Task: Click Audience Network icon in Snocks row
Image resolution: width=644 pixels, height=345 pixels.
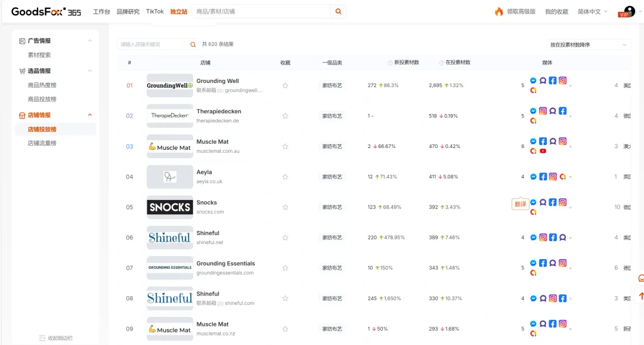Action: [543, 202]
